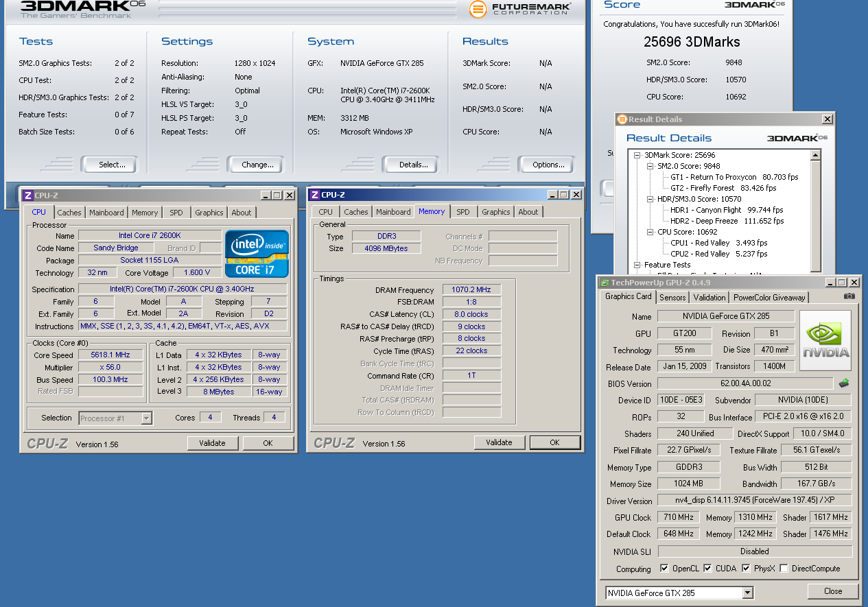Open About tab in CPU-Z processor window
Viewport: 868px width, 607px height.
click(x=242, y=213)
